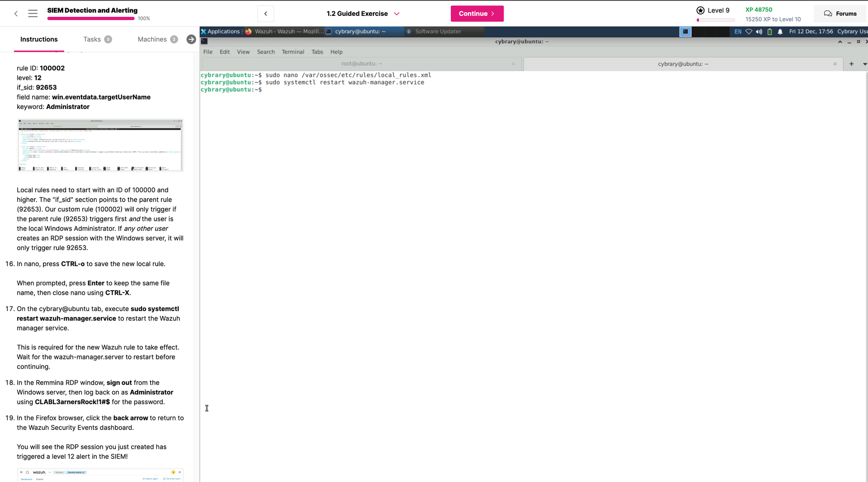Image resolution: width=868 pixels, height=482 pixels.
Task: Click the back chevron in top-left corner
Action: tap(16, 14)
